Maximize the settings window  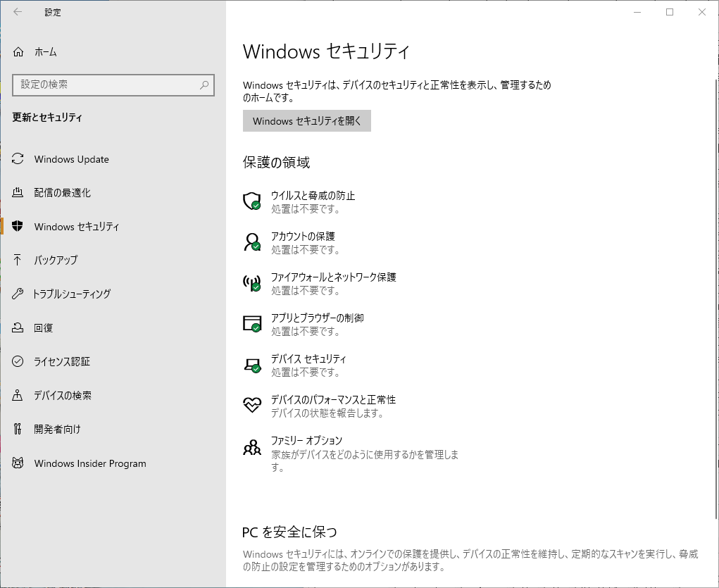[x=670, y=12]
